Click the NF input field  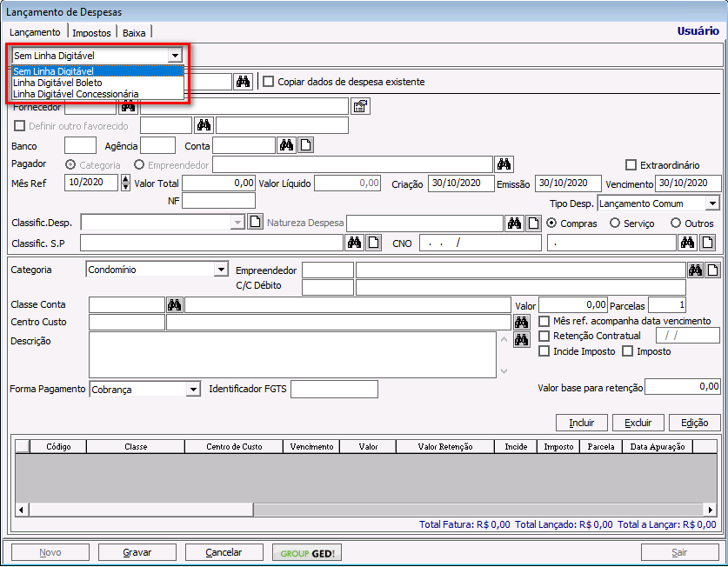point(218,201)
